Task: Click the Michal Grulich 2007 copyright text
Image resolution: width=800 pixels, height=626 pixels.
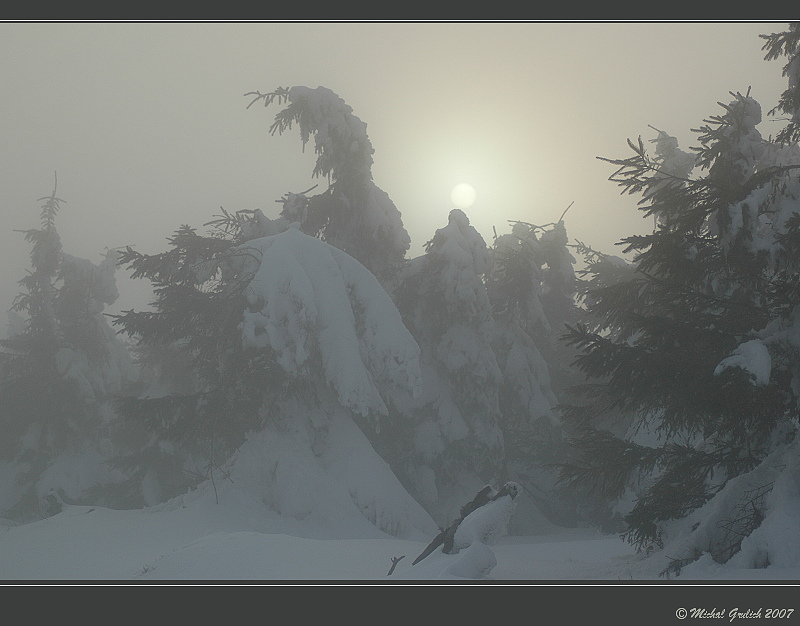Action: pos(741,613)
